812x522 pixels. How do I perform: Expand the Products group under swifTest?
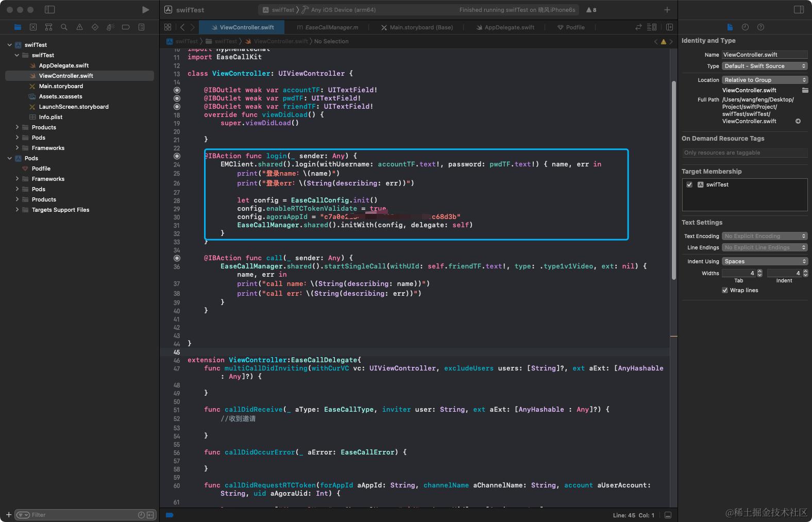pos(17,127)
